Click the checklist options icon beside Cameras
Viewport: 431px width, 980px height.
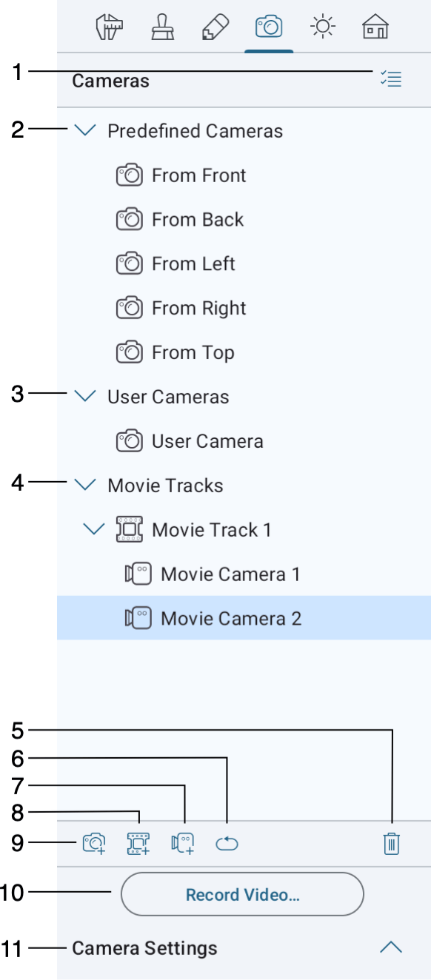(x=390, y=79)
